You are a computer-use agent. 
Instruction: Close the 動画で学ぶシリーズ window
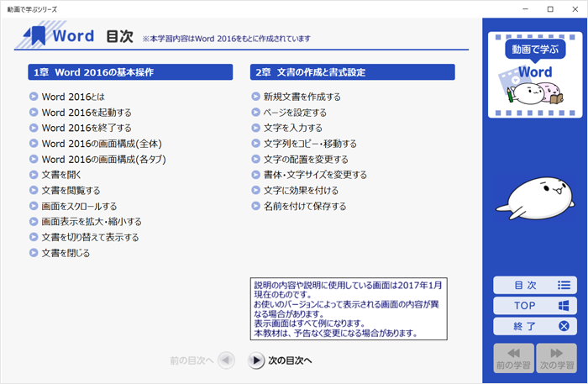575,9
